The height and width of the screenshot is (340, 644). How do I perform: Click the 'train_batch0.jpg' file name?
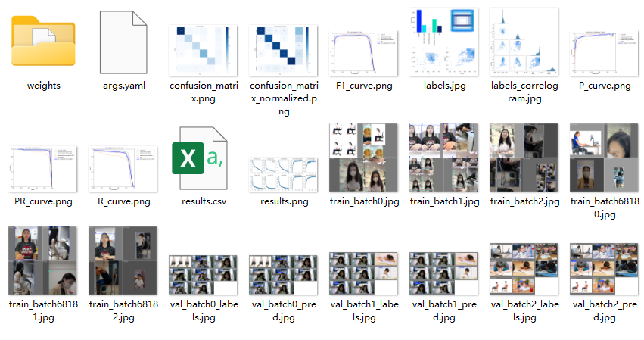point(364,201)
